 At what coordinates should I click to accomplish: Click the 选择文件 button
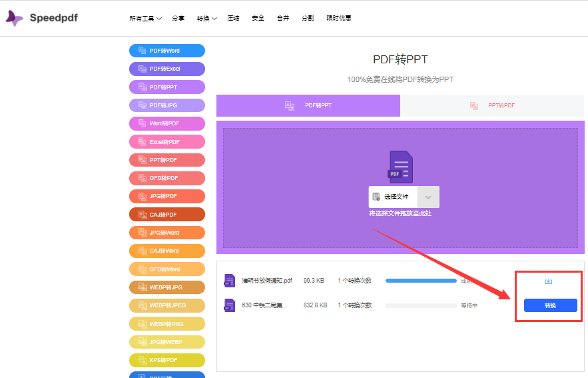pos(393,197)
